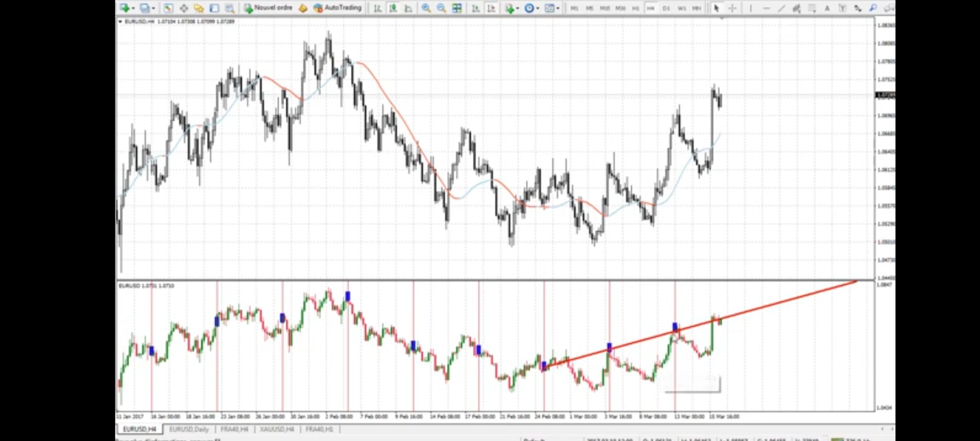
Task: Open the Data Window crosshair icon
Action: pyautogui.click(x=183, y=8)
